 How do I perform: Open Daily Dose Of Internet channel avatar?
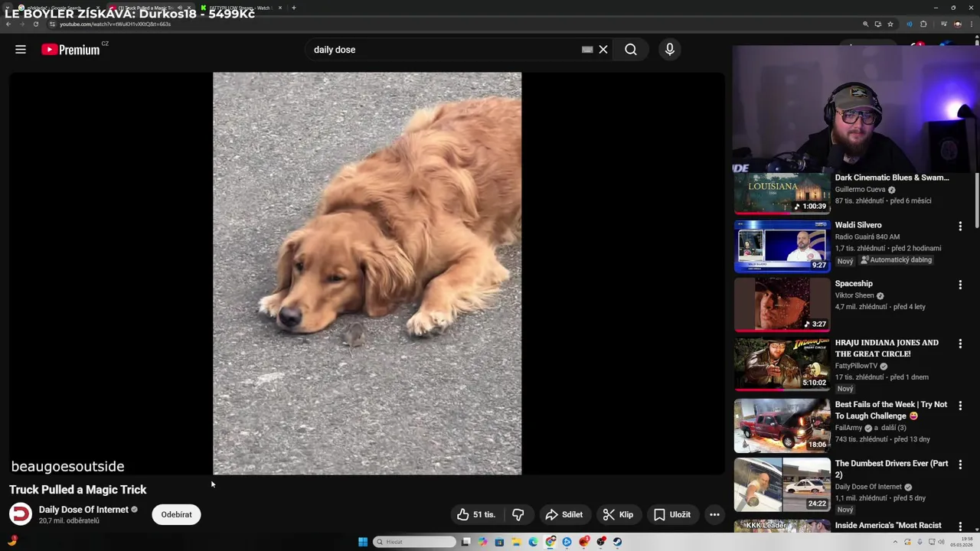tap(21, 514)
